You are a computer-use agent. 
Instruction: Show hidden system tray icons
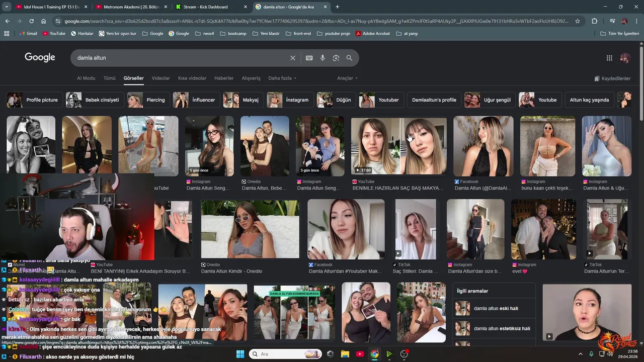(580, 354)
